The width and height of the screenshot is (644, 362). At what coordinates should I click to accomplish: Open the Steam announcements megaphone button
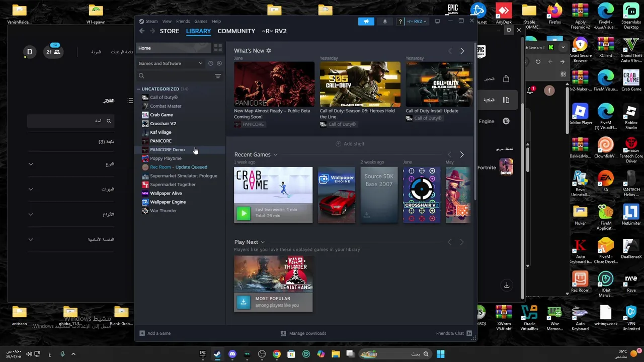click(366, 21)
